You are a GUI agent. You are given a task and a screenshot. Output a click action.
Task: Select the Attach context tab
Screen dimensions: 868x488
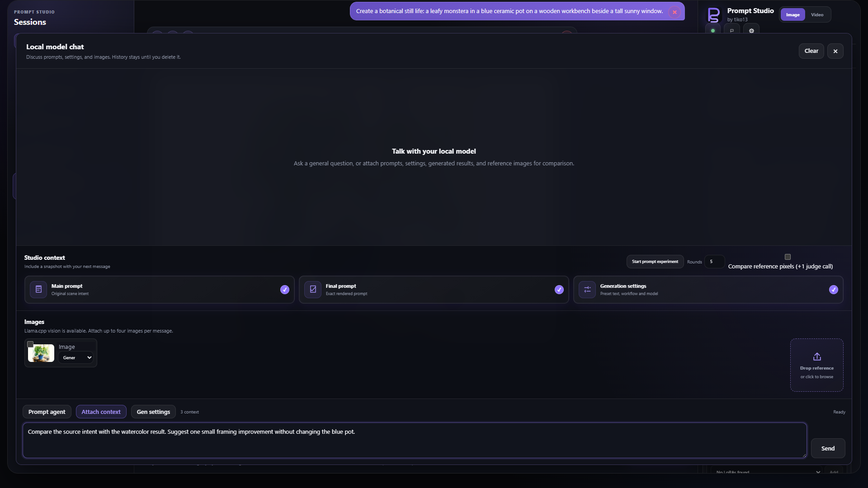click(x=101, y=412)
